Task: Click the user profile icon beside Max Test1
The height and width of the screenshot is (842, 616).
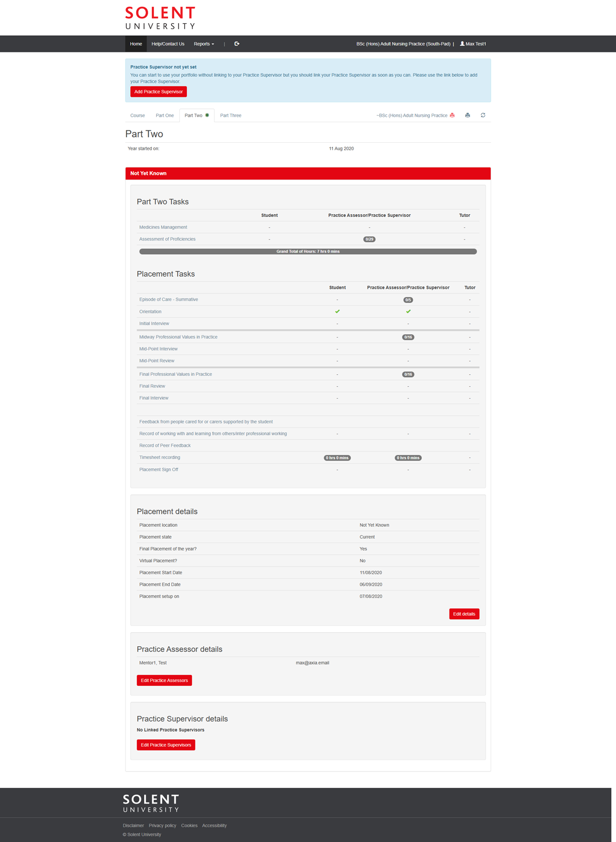Action: (462, 44)
